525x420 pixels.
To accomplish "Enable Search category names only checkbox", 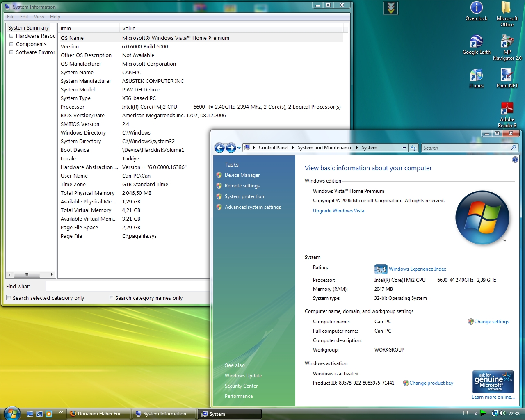I will click(x=111, y=298).
